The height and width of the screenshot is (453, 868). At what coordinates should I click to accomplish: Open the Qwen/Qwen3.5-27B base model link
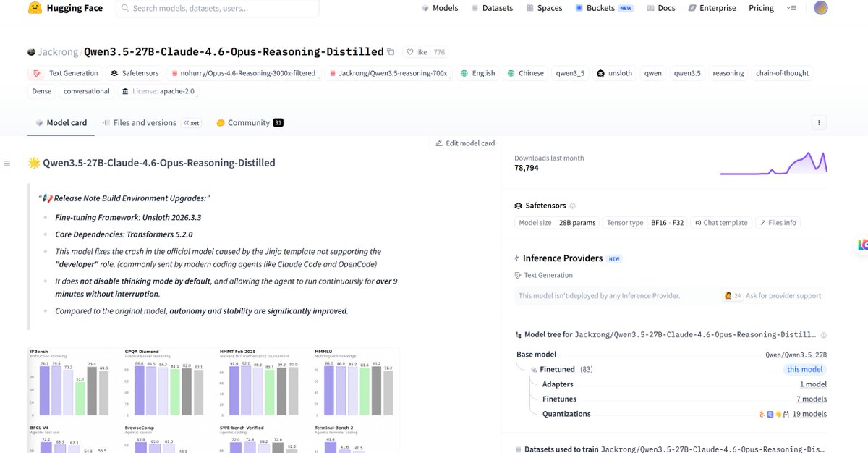pos(796,355)
